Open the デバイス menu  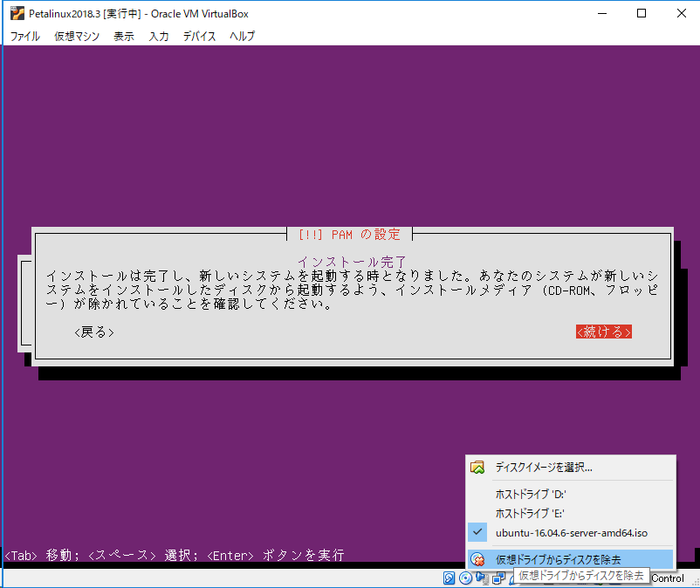199,36
